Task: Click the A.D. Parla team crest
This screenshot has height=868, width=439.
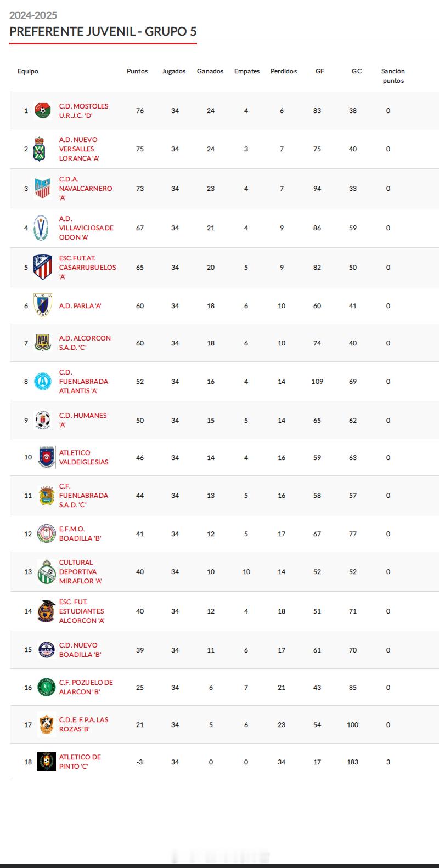Action: click(x=43, y=305)
